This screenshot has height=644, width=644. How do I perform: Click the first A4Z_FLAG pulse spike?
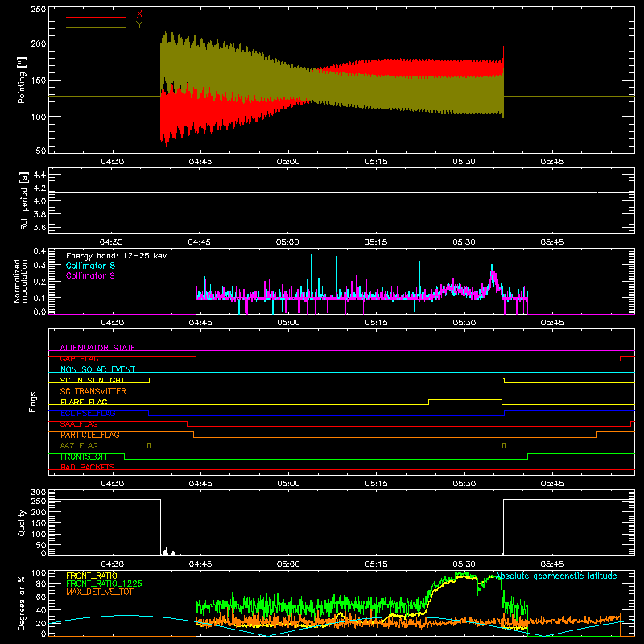[x=149, y=445]
